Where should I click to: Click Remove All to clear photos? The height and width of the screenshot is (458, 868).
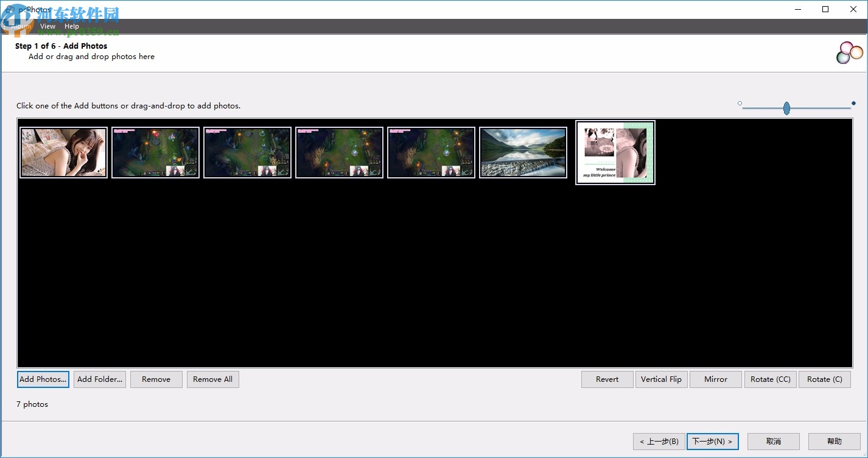tap(212, 379)
